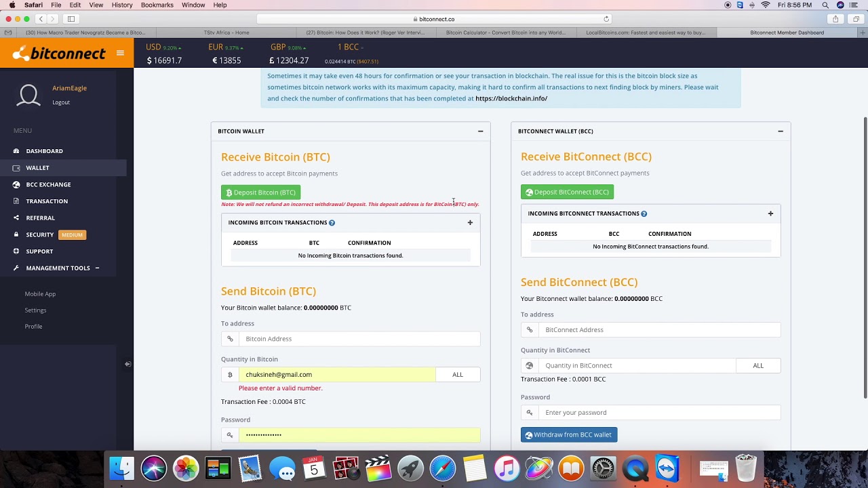Click the sidebar collapse arrow icon

[127, 364]
